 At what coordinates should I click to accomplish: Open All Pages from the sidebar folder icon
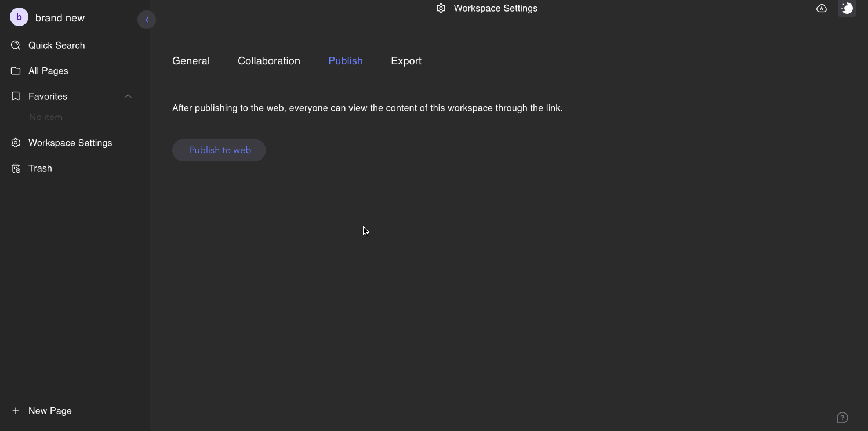click(15, 70)
